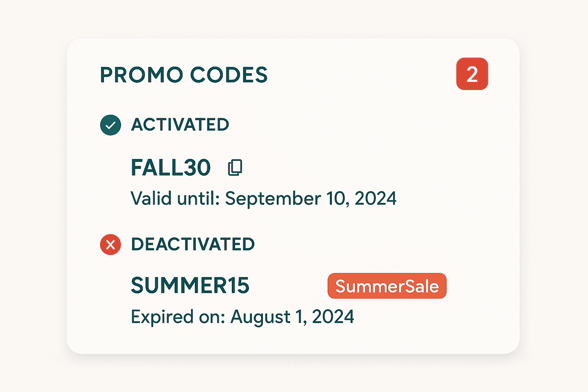Select the FALL30 code text
588x392 pixels.
pos(170,168)
